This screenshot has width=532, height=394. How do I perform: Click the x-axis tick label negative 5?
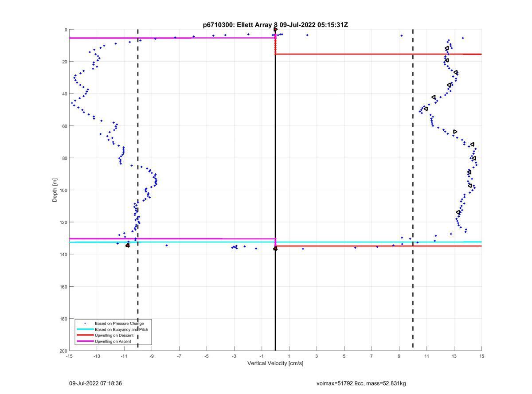[207, 356]
